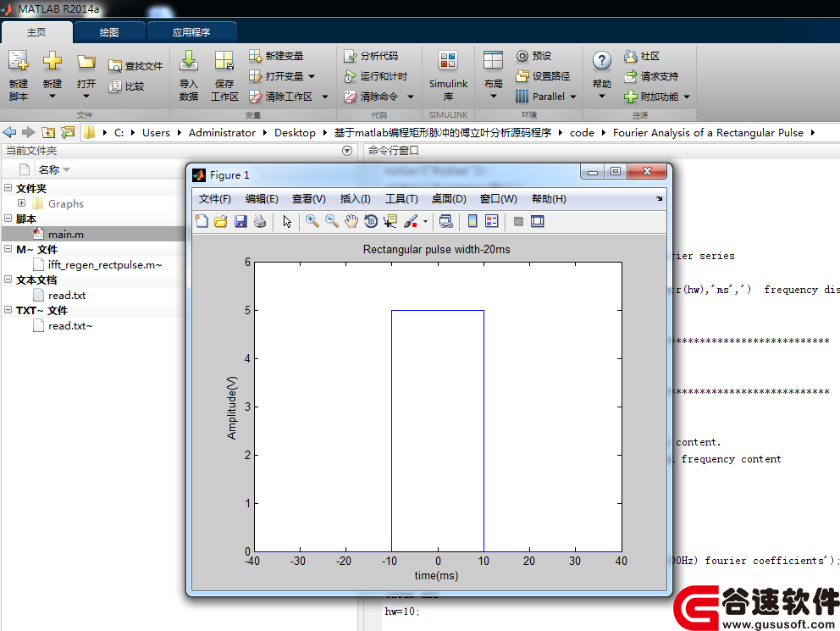
Task: Click Compare (比较) in the ribbon
Action: [126, 86]
